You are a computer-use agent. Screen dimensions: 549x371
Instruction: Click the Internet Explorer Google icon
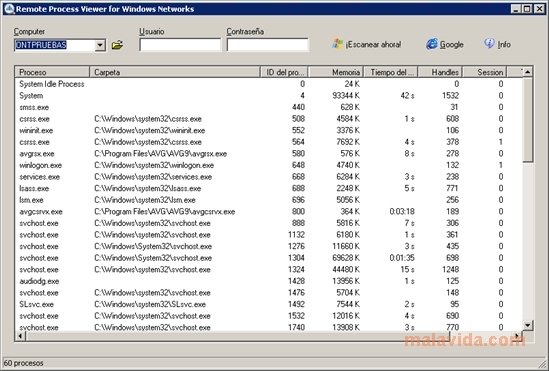click(432, 44)
